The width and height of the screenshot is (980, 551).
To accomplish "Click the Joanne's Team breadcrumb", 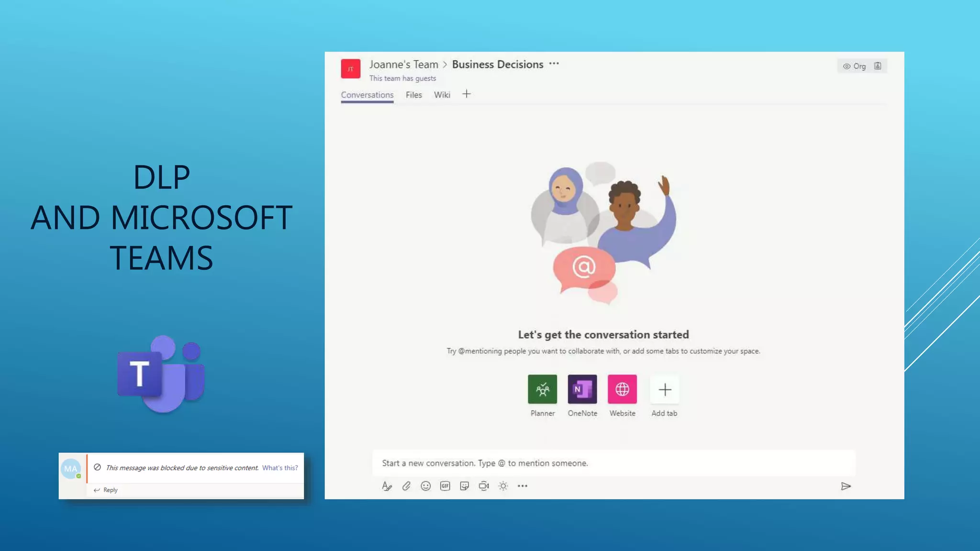I will tap(403, 65).
